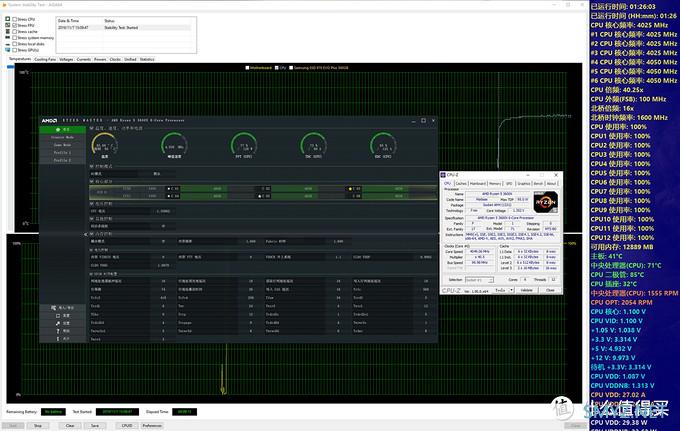Open the Home view in Ryzen Master sidebar

(62, 130)
